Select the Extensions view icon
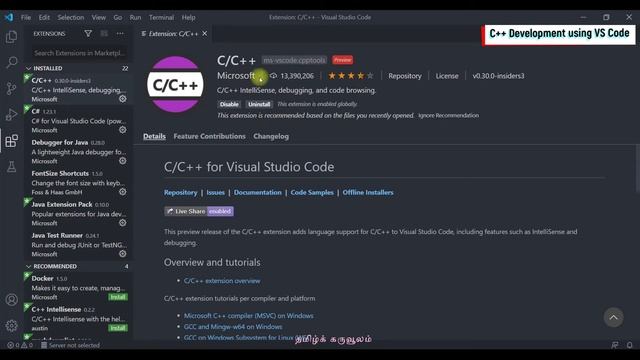Image resolution: width=640 pixels, height=360 pixels. (11, 141)
